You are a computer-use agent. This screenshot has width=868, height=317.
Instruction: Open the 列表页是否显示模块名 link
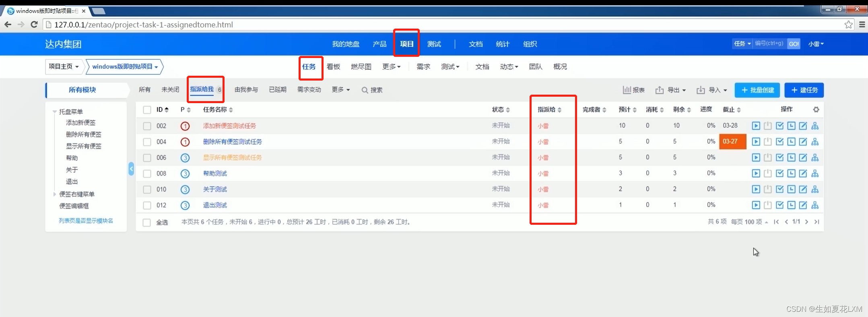86,221
